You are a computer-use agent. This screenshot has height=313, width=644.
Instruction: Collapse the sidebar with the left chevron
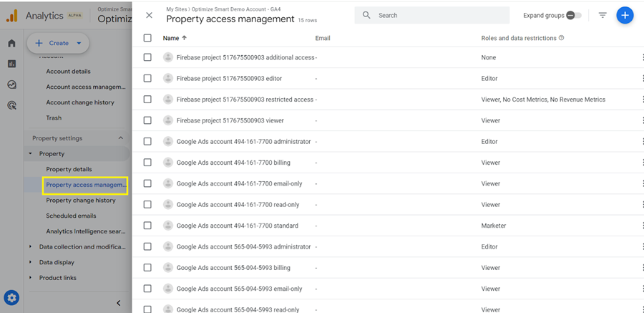tap(118, 303)
